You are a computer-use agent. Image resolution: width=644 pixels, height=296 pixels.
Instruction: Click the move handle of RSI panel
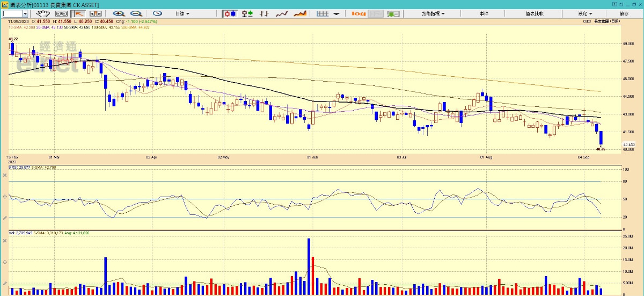(5, 197)
